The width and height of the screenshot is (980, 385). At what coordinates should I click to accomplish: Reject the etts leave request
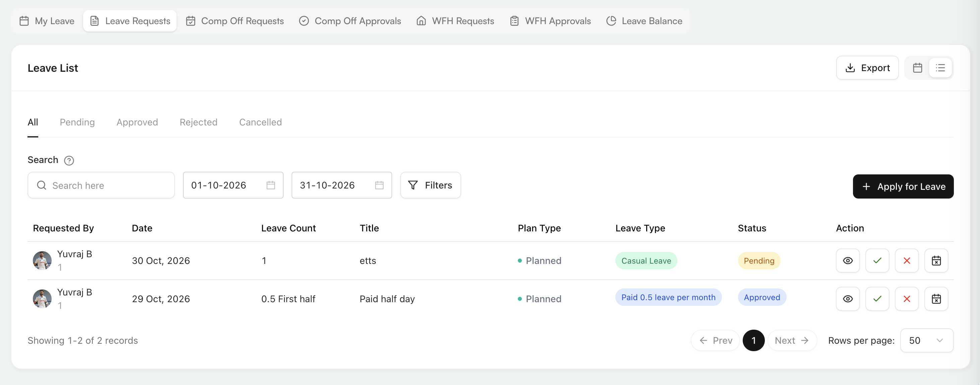click(x=907, y=261)
